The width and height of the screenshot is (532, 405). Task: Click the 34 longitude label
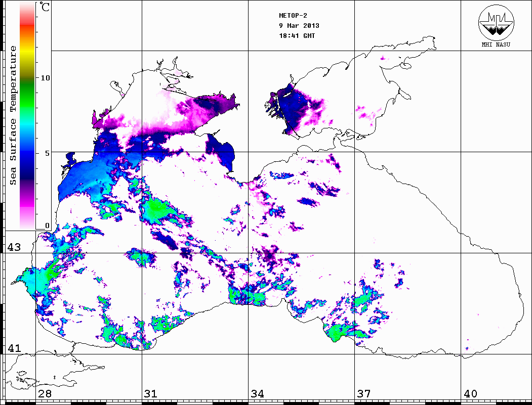(257, 394)
